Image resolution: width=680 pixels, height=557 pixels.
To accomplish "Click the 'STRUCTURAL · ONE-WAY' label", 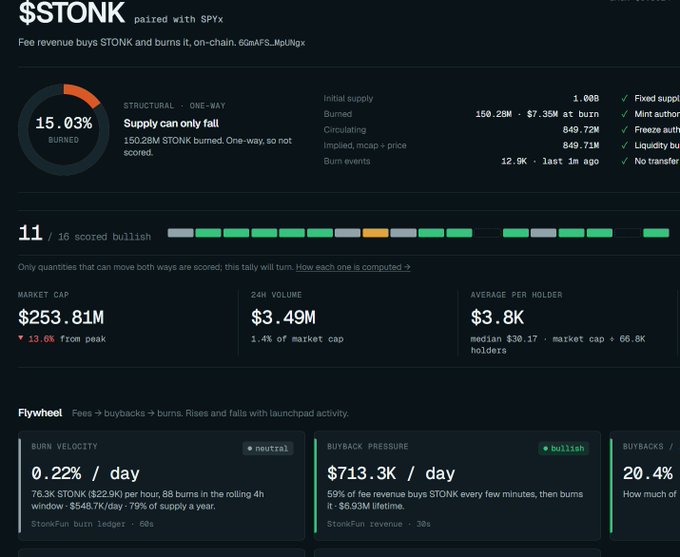I will click(174, 106).
